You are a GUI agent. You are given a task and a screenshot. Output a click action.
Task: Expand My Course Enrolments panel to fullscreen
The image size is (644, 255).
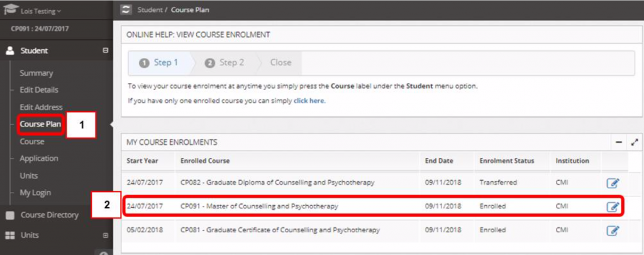coord(635,143)
